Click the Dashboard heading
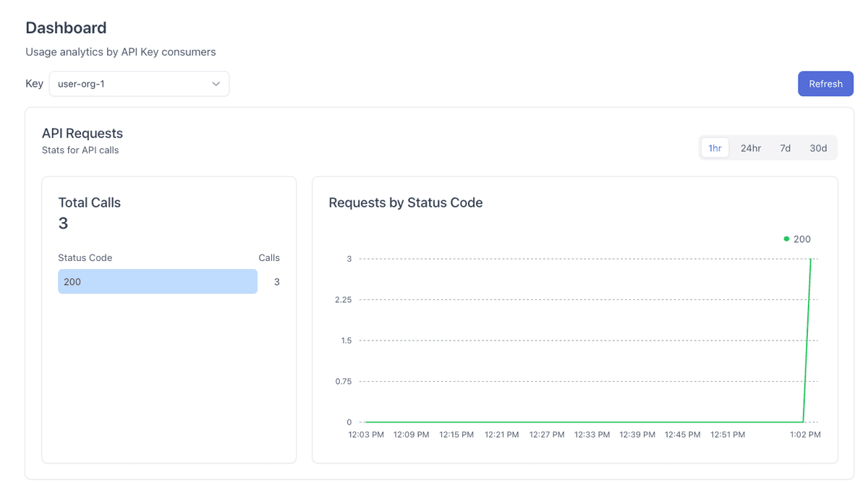The image size is (868, 488). tap(66, 28)
